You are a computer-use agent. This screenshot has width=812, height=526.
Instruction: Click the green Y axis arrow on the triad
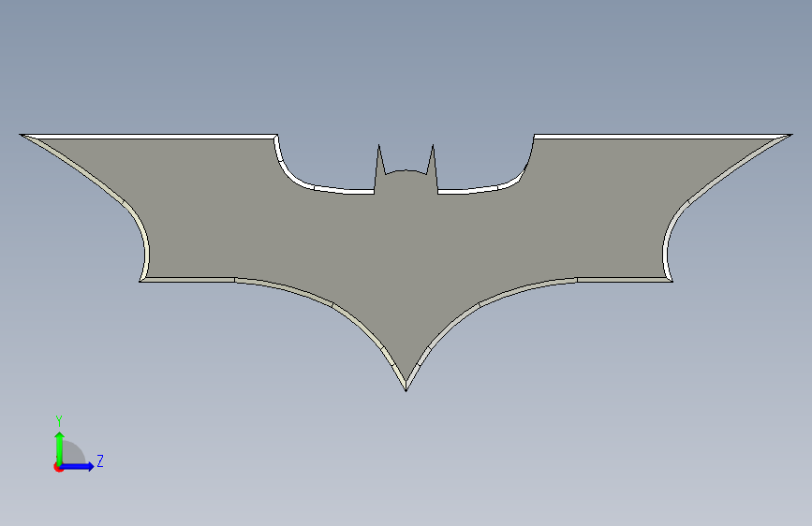coord(60,447)
